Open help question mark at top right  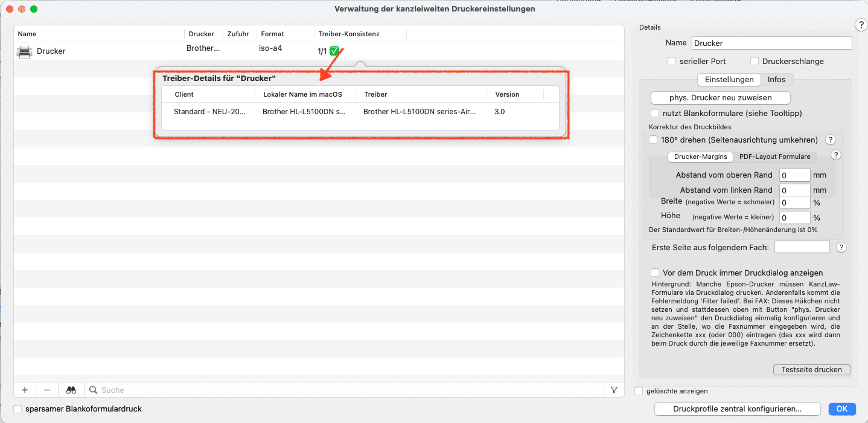[x=861, y=25]
